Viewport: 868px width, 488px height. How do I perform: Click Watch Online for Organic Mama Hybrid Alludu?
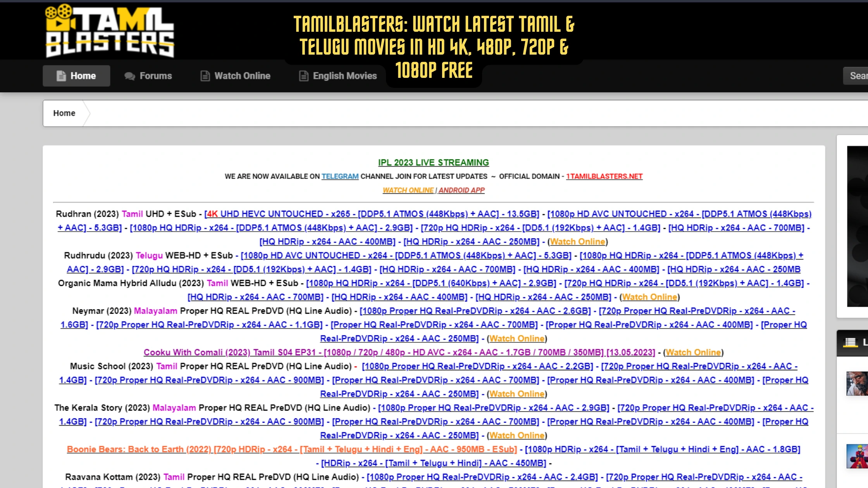[x=649, y=297]
